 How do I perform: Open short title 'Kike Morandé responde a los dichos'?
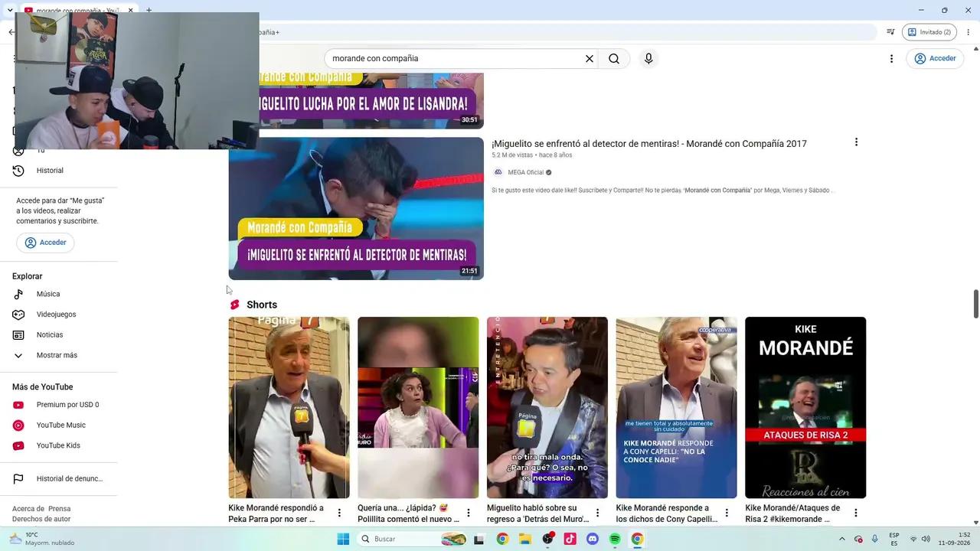click(667, 514)
